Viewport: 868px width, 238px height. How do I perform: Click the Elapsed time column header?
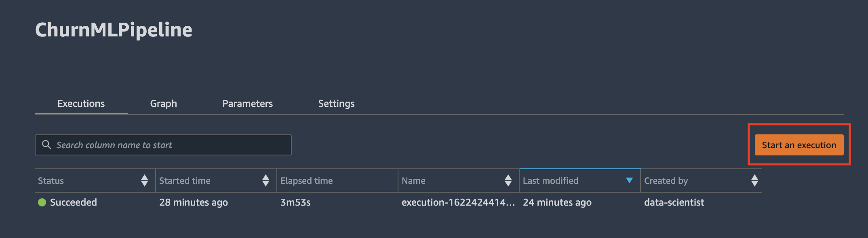(306, 181)
